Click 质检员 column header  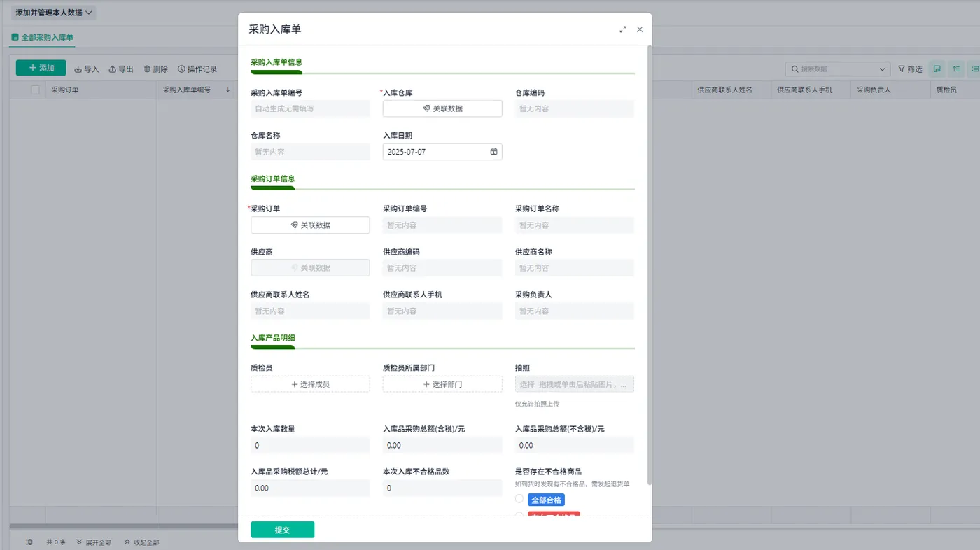[x=955, y=90]
